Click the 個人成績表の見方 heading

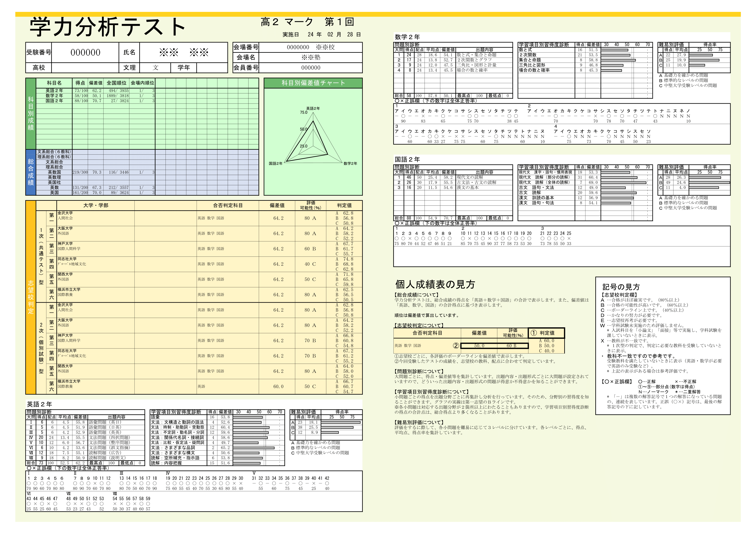tap(435, 284)
